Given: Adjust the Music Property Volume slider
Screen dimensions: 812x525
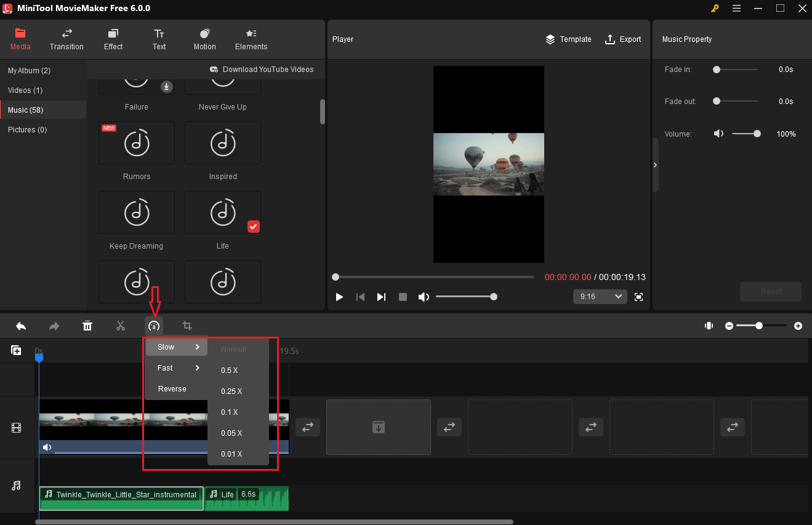Looking at the screenshot, I should [x=746, y=134].
